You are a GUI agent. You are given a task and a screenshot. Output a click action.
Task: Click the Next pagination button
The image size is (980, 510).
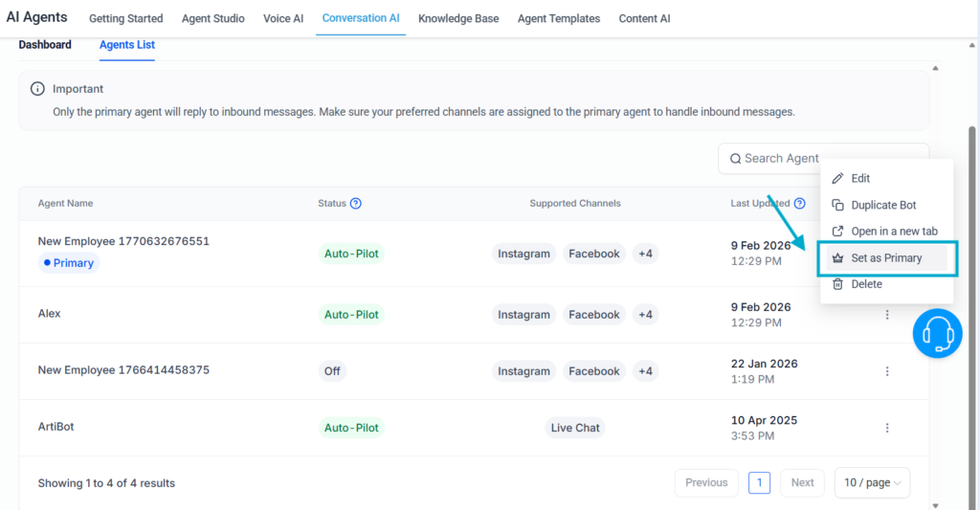[802, 483]
